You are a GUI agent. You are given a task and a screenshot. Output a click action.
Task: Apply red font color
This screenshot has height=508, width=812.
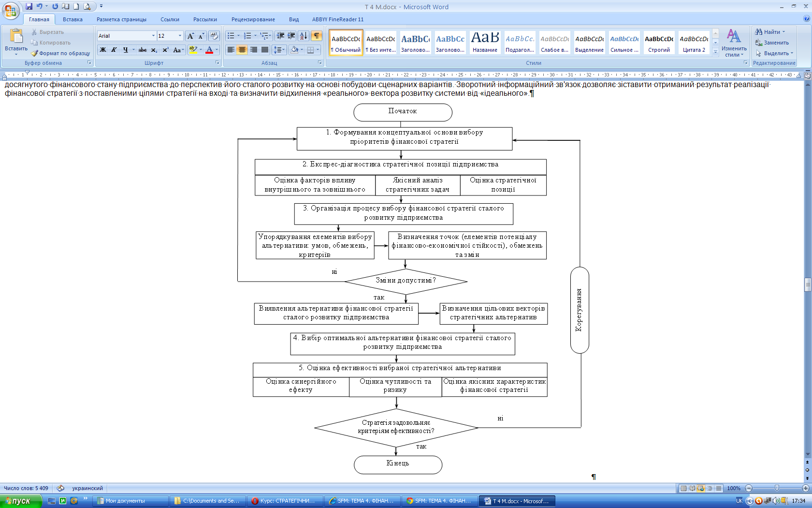tap(209, 50)
